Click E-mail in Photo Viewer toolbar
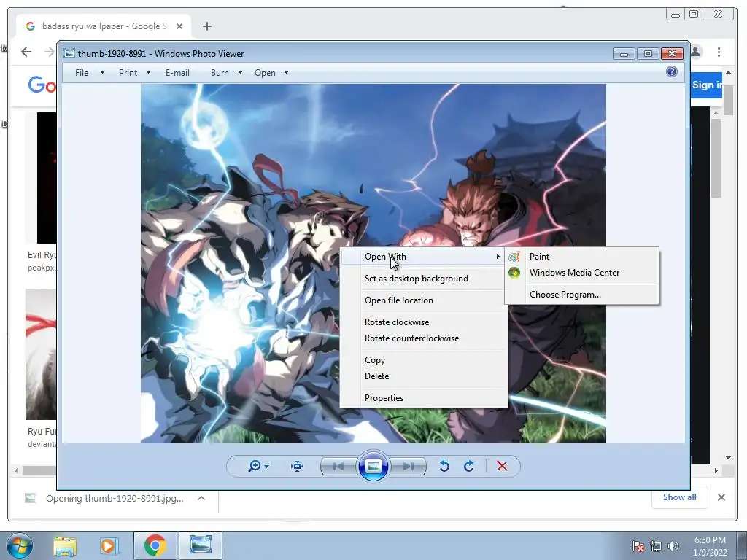747x560 pixels. tap(177, 73)
